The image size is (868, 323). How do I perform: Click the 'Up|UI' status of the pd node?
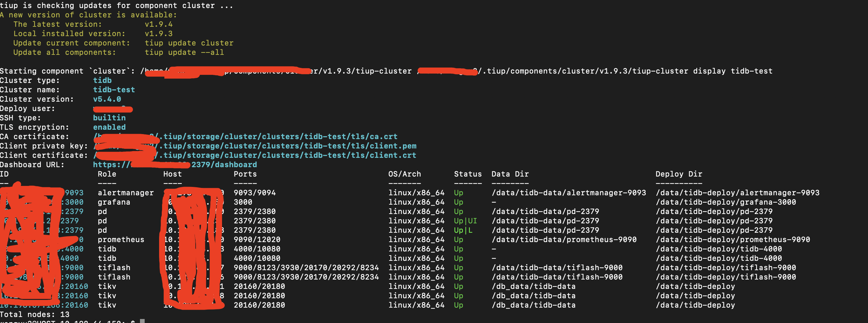(x=465, y=221)
